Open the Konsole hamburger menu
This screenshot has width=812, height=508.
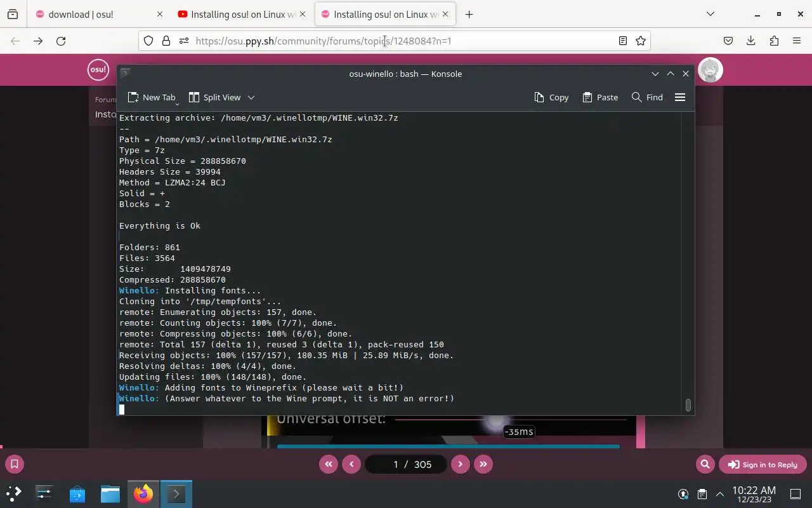pos(680,97)
